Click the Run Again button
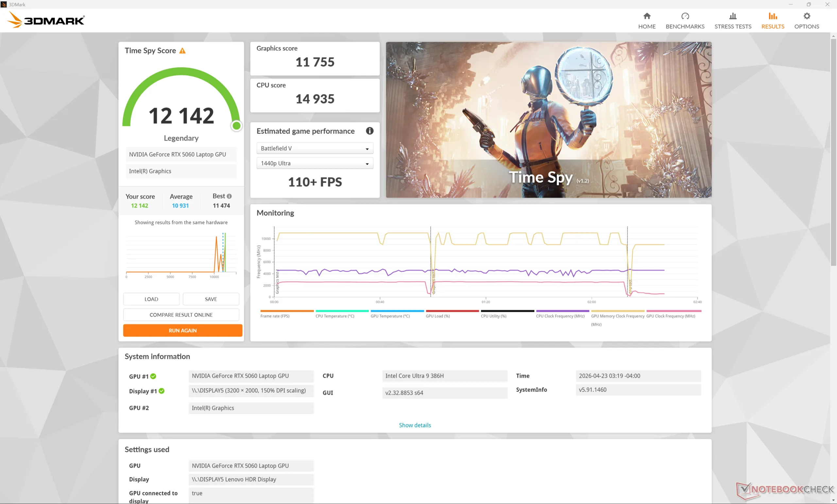The width and height of the screenshot is (837, 504). (x=182, y=330)
